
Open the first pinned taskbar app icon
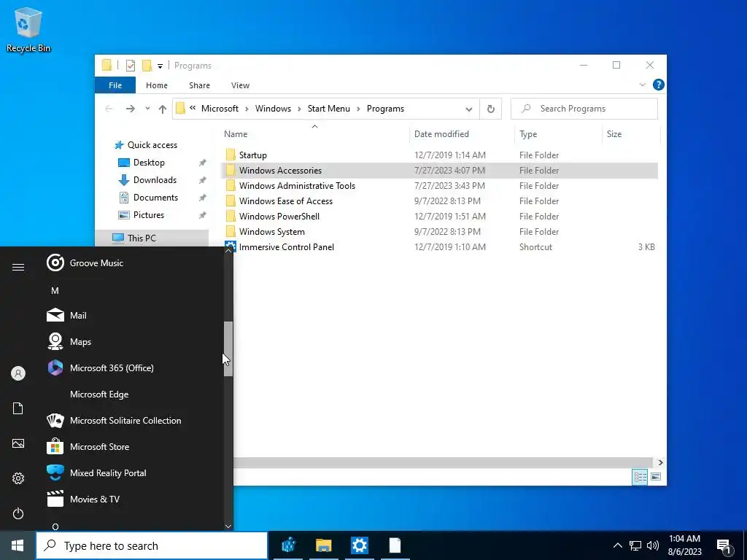pos(288,545)
